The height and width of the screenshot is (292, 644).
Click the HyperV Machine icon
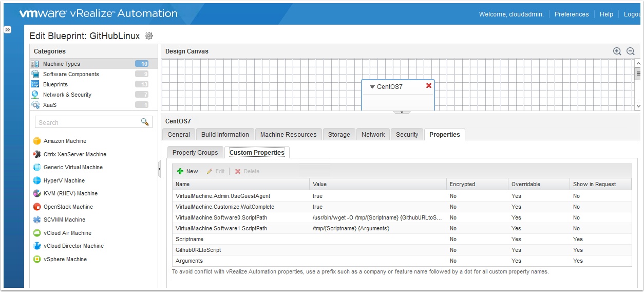37,180
